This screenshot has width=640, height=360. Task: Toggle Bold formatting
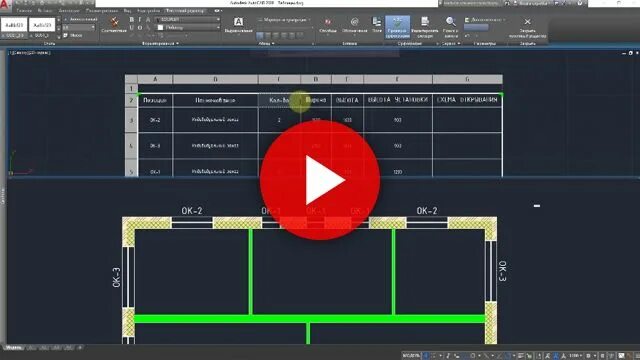click(131, 20)
